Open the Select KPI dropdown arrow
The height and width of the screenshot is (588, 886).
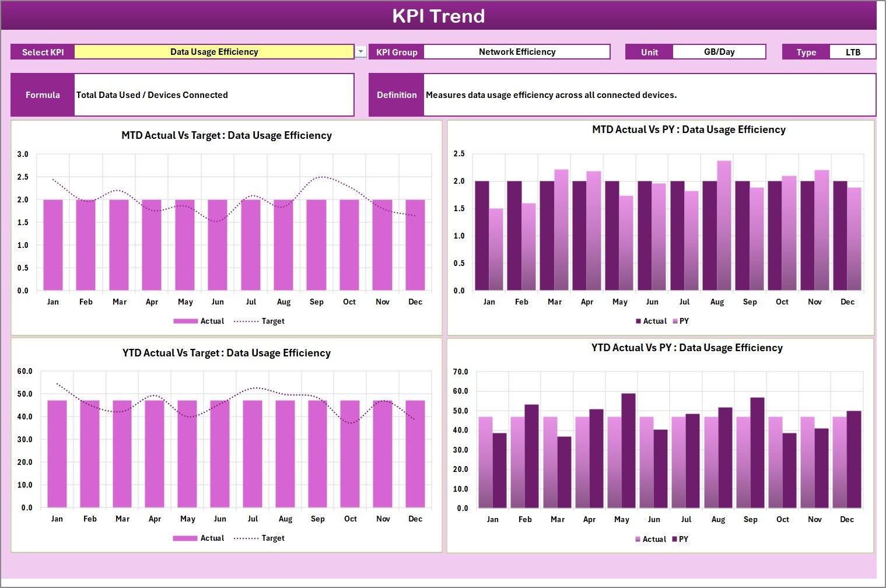[x=359, y=51]
